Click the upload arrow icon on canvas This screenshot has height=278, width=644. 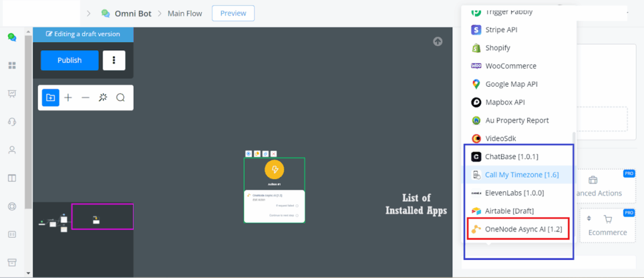point(438,42)
